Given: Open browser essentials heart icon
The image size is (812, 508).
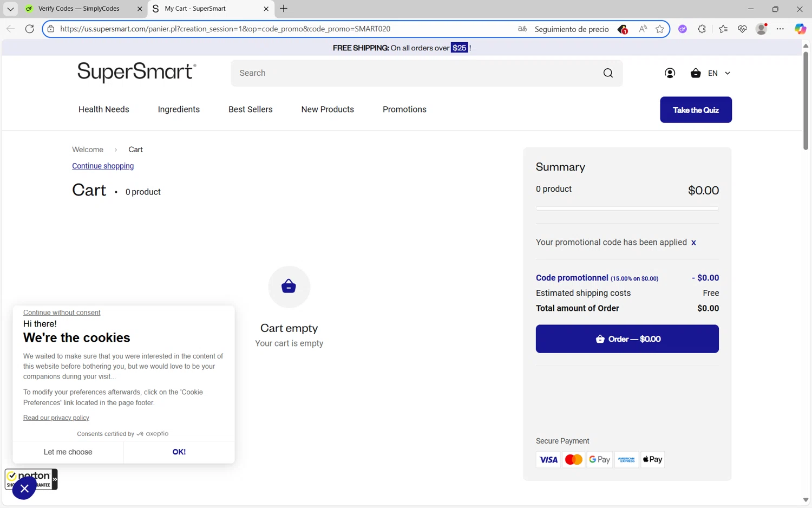Looking at the screenshot, I should tap(742, 29).
